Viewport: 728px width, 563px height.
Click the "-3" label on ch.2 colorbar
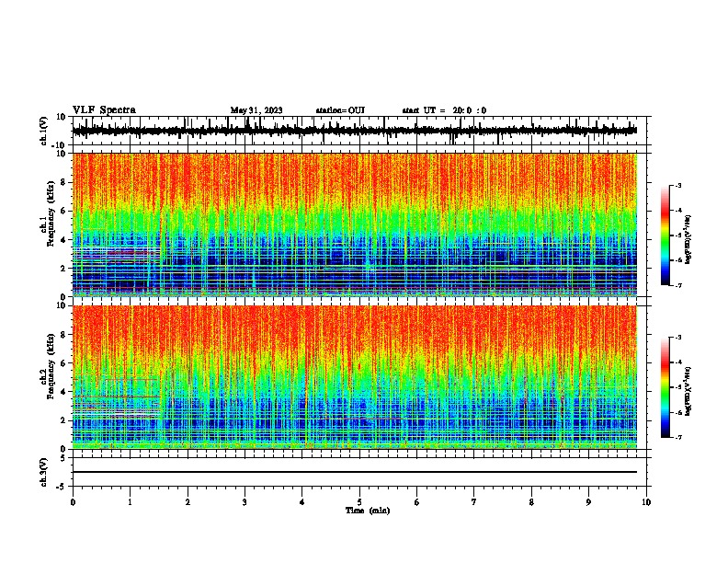coord(678,338)
